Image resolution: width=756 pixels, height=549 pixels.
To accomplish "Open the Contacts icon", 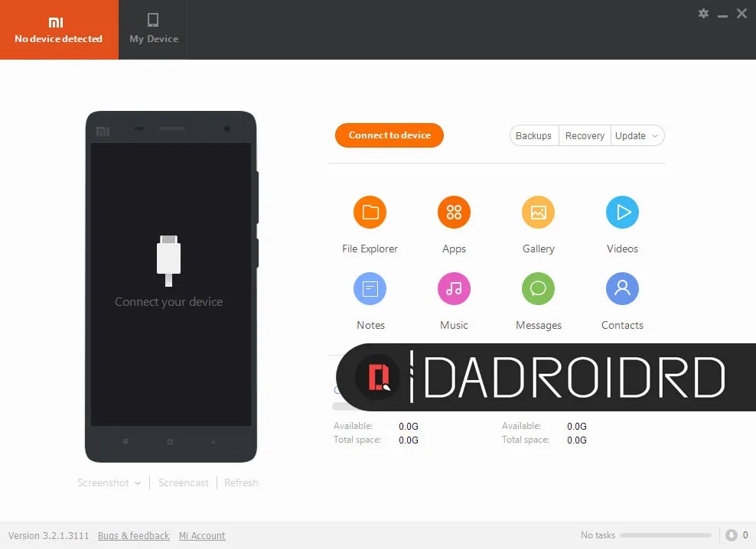I will point(622,289).
